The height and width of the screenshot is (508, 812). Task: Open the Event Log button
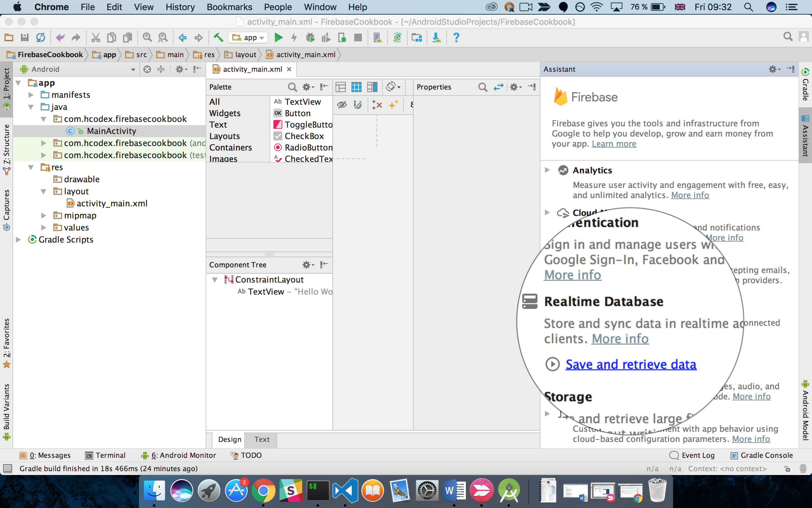point(692,455)
